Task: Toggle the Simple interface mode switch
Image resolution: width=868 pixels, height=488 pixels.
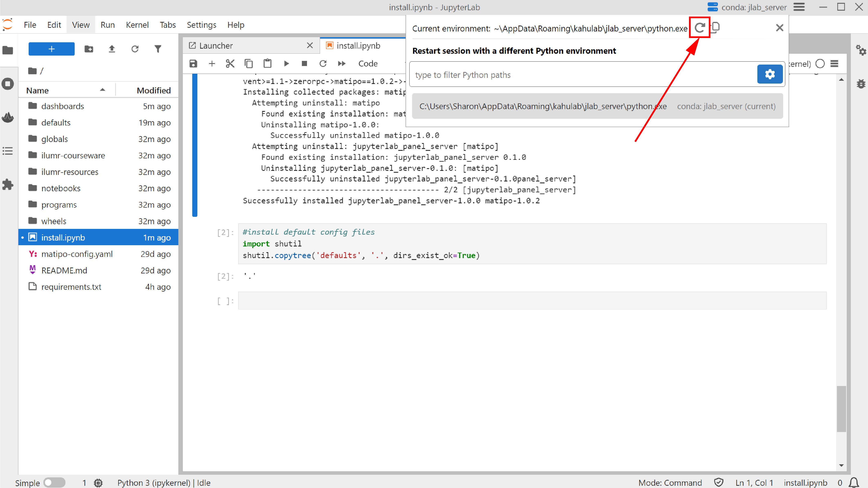Action: click(x=54, y=482)
